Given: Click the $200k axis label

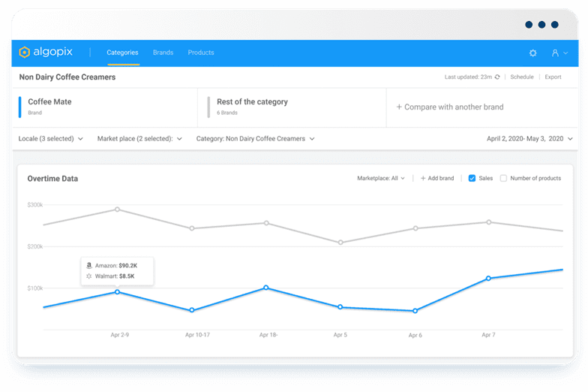Looking at the screenshot, I should tap(34, 246).
